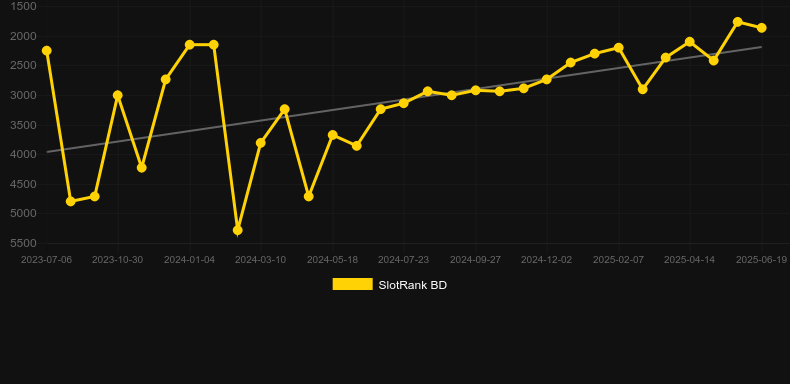Click the data point above 2024-12-02
Screen dimensions: 790x384
547,79
